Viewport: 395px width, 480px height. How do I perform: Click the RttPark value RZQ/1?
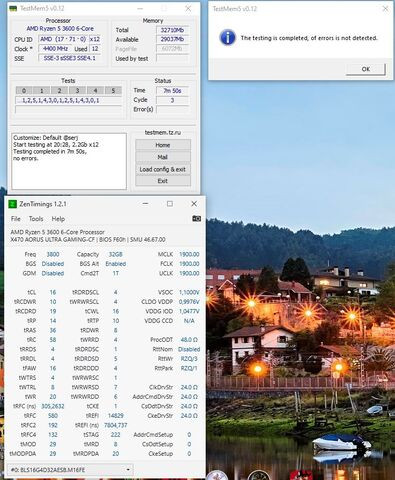pyautogui.click(x=189, y=368)
